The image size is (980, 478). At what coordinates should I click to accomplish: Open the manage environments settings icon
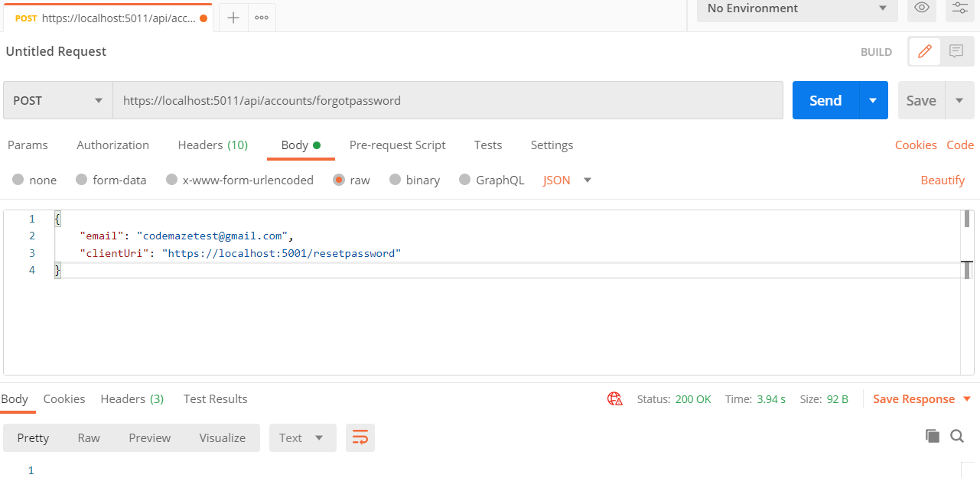959,8
